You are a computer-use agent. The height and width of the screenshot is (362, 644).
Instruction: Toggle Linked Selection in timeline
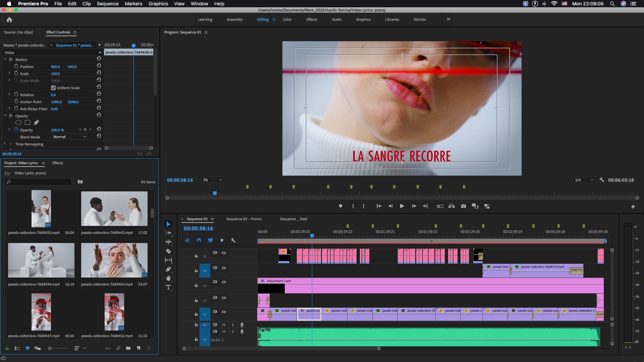(x=210, y=240)
